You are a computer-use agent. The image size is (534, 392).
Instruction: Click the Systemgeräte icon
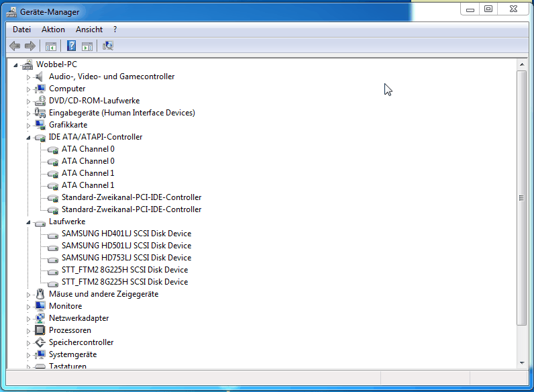click(x=40, y=354)
